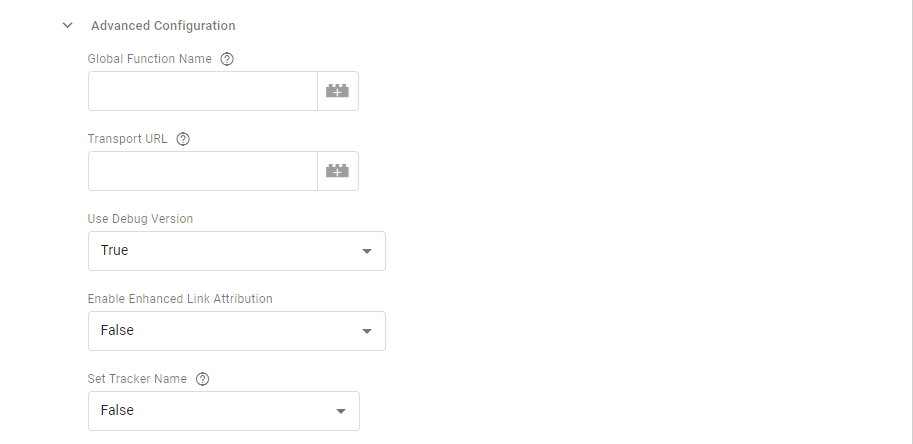Viewport: 913px width, 444px height.
Task: Open help for Global Function Name
Action: tap(227, 59)
